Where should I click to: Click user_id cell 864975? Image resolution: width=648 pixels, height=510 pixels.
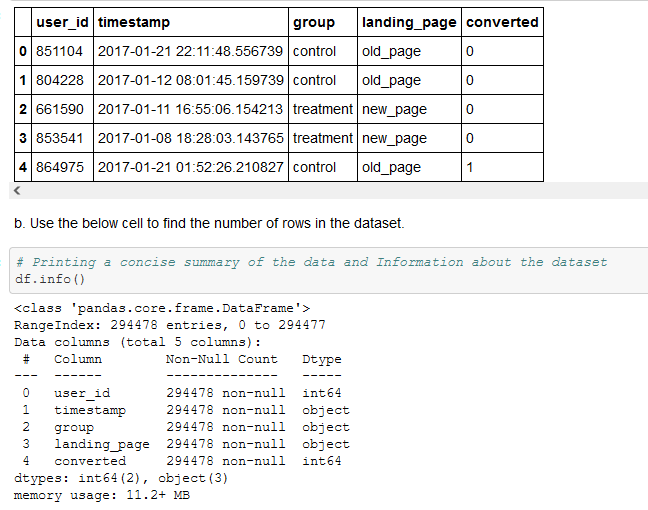click(62, 167)
